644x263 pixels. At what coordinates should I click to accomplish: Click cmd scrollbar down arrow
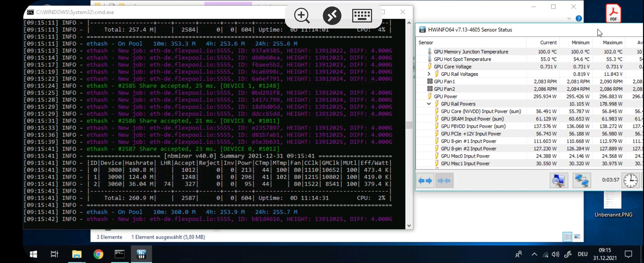tap(409, 225)
